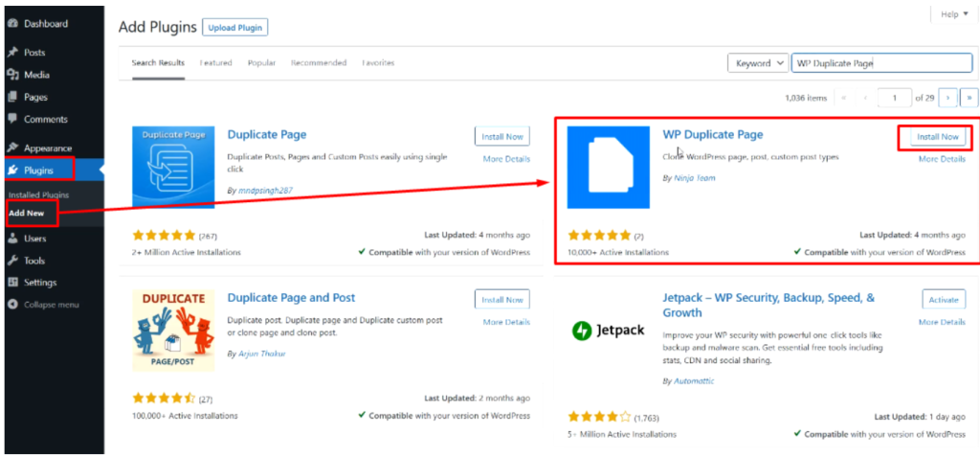Click the disabled first page arrow
This screenshot has width=980, height=457.
844,98
